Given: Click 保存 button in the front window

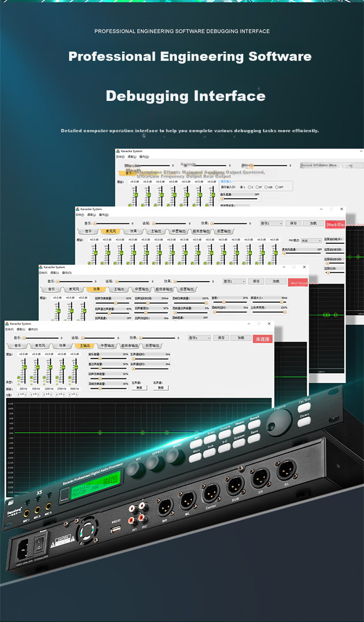Looking at the screenshot, I should (x=221, y=338).
